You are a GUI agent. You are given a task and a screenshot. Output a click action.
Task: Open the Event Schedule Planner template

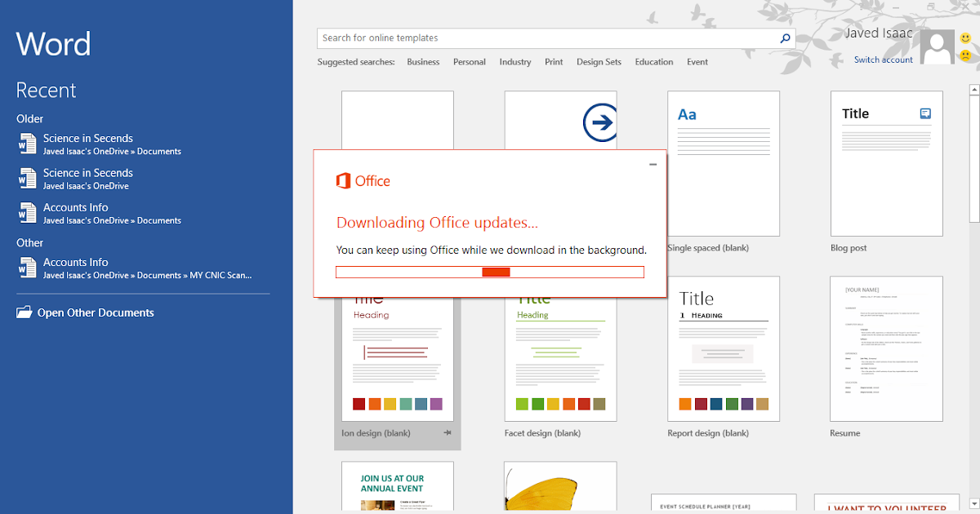point(724,503)
